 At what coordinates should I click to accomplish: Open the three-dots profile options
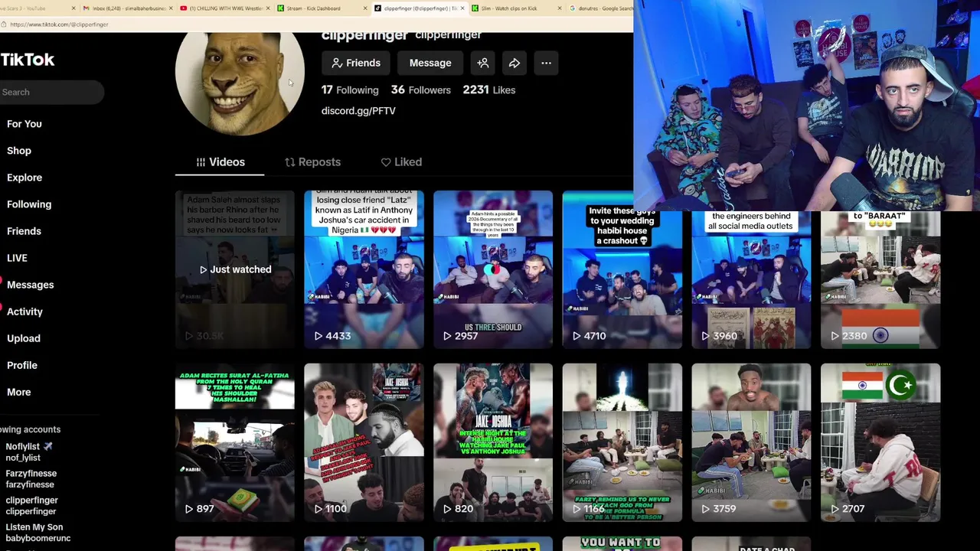pos(546,63)
